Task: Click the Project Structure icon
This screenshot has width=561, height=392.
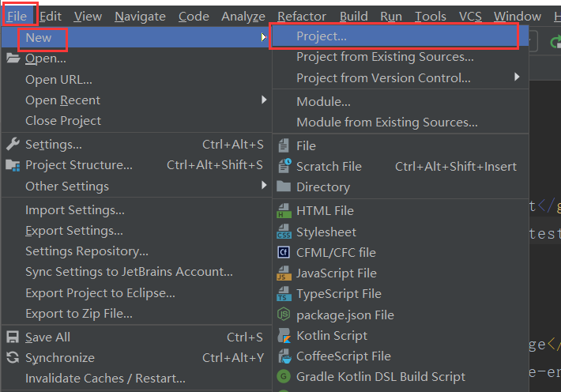Action: [13, 165]
